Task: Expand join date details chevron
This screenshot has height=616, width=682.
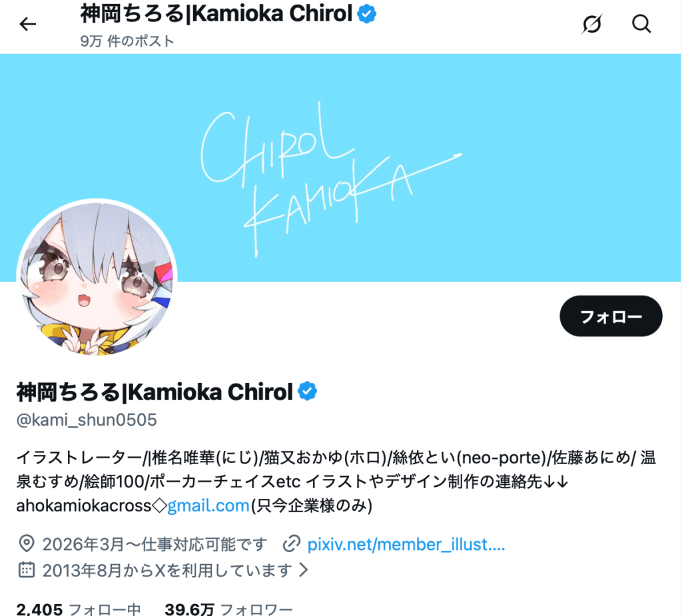Action: [x=304, y=569]
